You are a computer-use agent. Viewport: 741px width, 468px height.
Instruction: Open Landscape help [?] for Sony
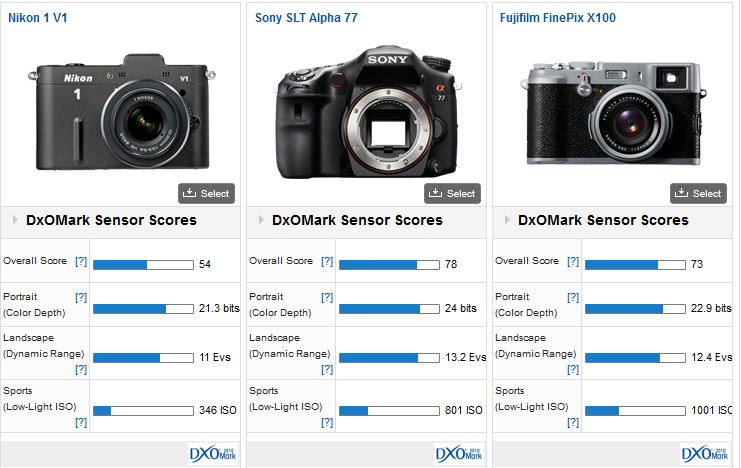327,369
